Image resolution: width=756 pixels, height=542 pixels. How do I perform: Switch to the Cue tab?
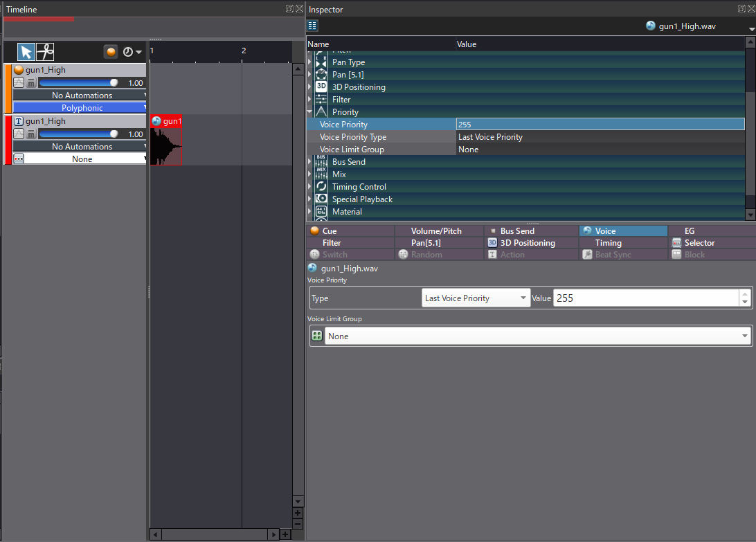click(350, 231)
